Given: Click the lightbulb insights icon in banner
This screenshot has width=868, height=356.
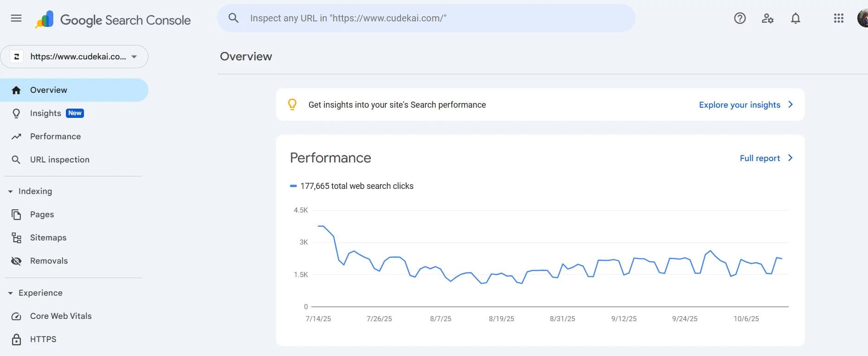Looking at the screenshot, I should (x=292, y=104).
